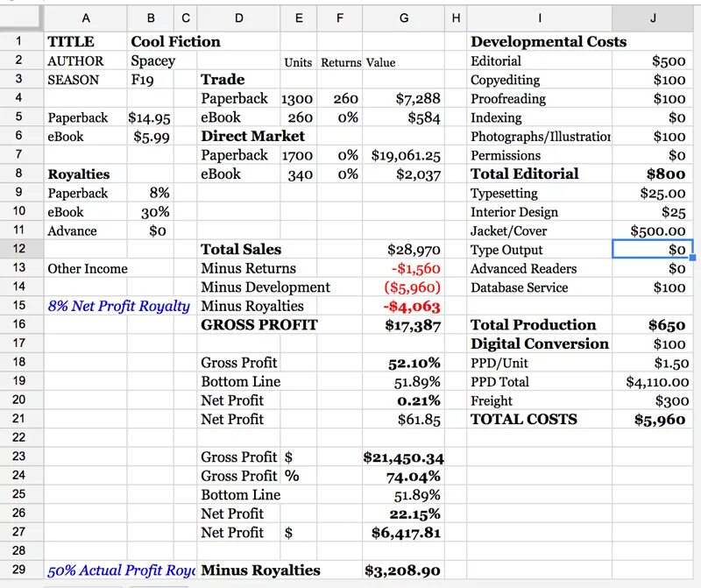Click Digital Conversion value $100
The image size is (701, 588).
pyautogui.click(x=652, y=344)
